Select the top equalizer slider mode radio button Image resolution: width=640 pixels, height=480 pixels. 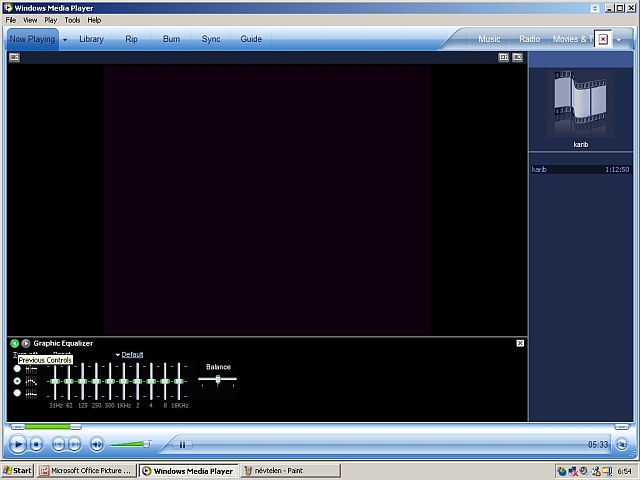tap(17, 368)
